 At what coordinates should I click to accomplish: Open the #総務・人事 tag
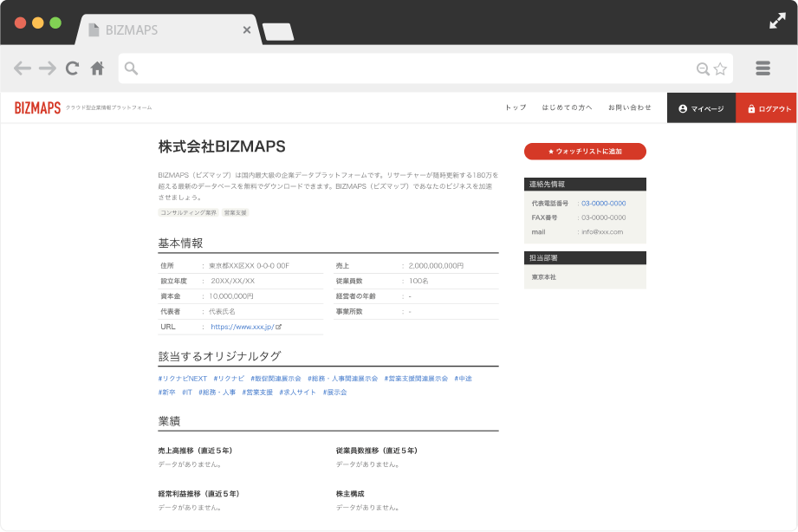pyautogui.click(x=217, y=393)
